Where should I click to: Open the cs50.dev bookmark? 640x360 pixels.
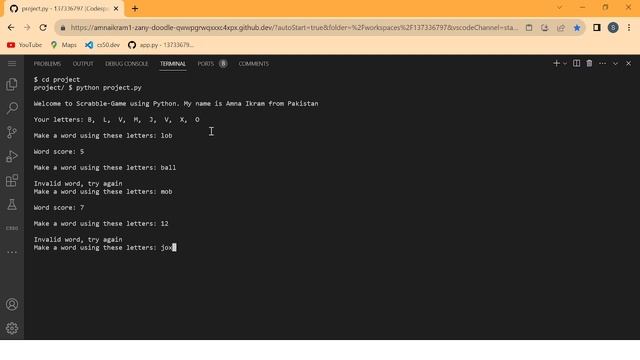pyautogui.click(x=102, y=45)
